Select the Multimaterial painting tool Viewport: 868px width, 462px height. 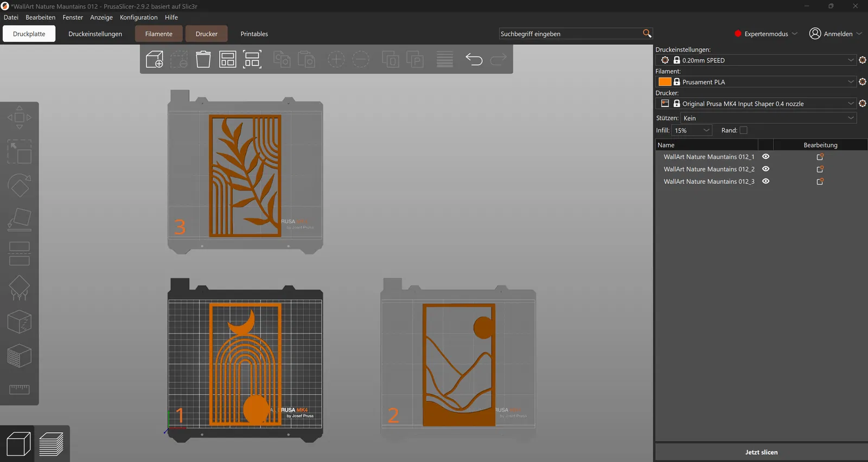19,356
